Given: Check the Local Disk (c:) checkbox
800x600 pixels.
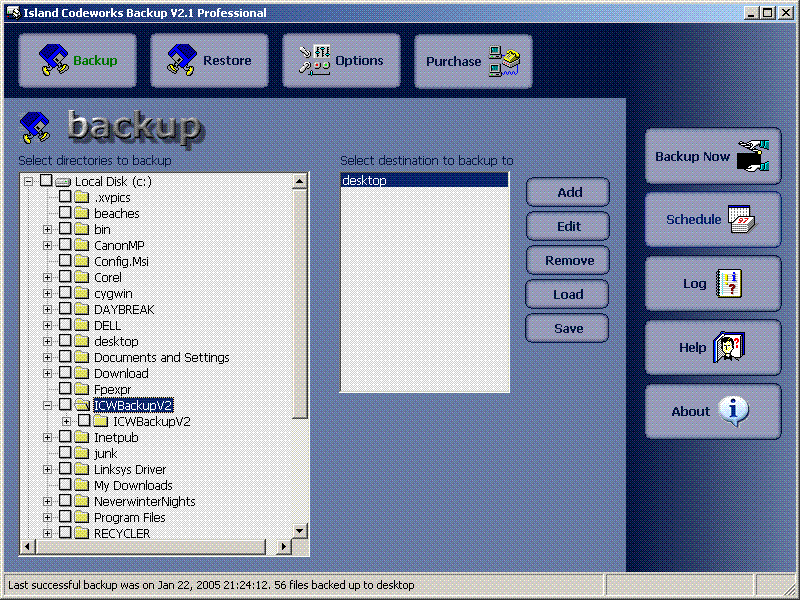Looking at the screenshot, I should coord(46,181).
